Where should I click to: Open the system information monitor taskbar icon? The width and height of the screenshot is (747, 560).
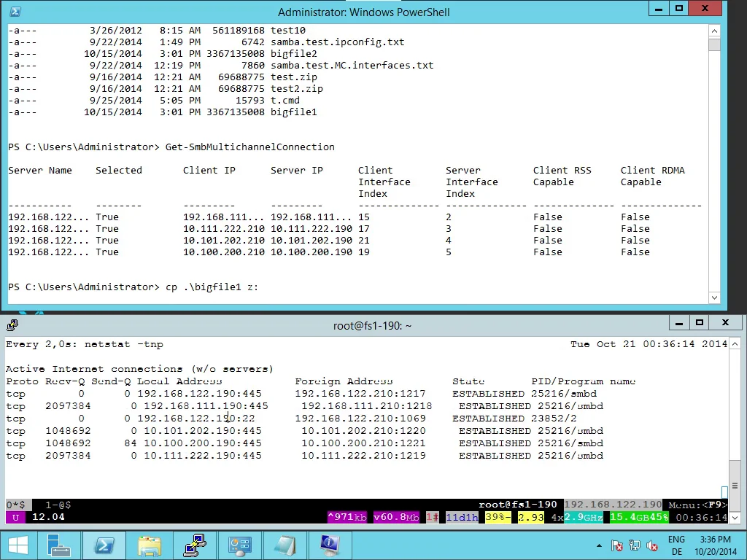click(x=330, y=545)
